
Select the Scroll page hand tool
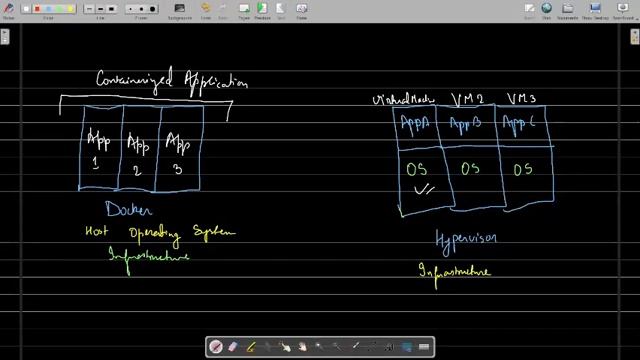[302, 347]
